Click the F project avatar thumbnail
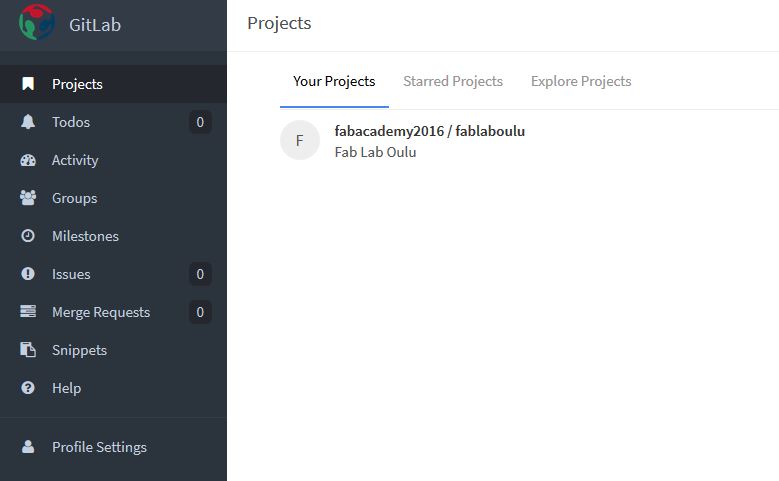Screen dimensions: 779x481 pyautogui.click(x=300, y=140)
